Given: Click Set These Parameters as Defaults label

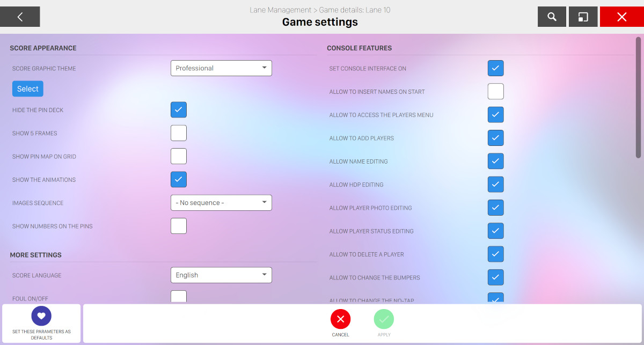Looking at the screenshot, I should point(41,335).
